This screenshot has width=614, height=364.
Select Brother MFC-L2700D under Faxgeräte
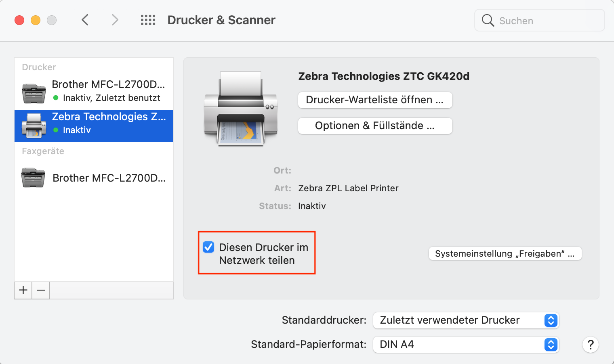109,178
